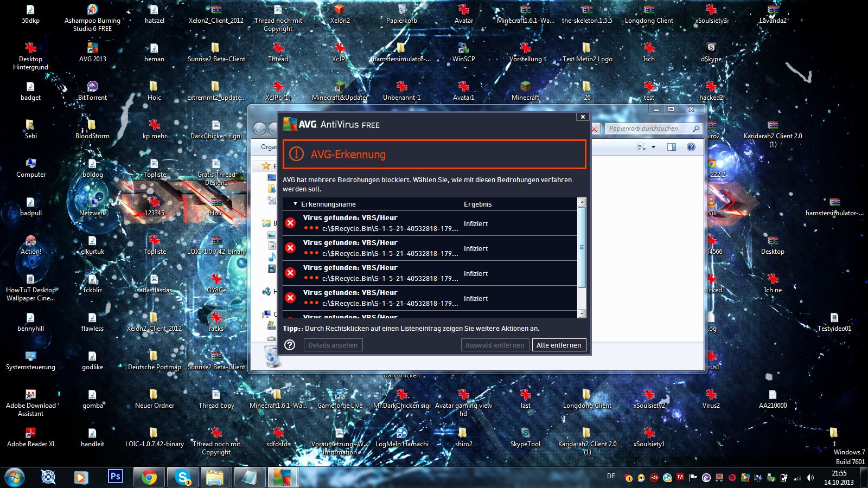Click safely remove hardware tray icon

(771, 478)
